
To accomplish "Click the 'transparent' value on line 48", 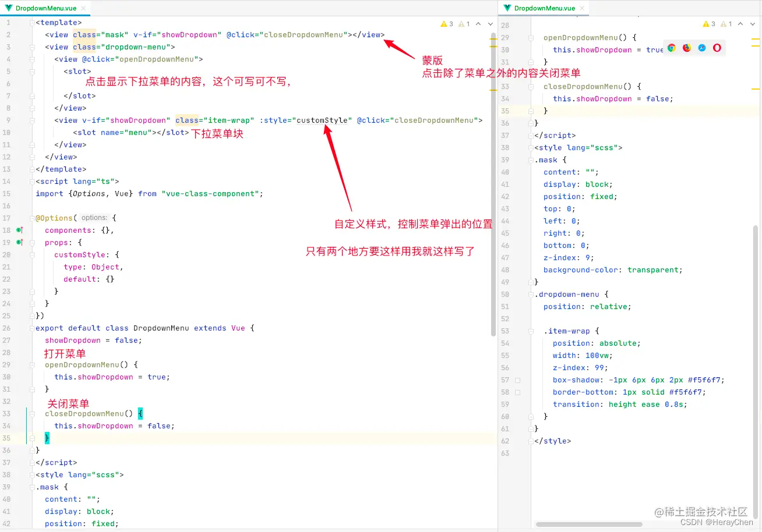I will [653, 270].
